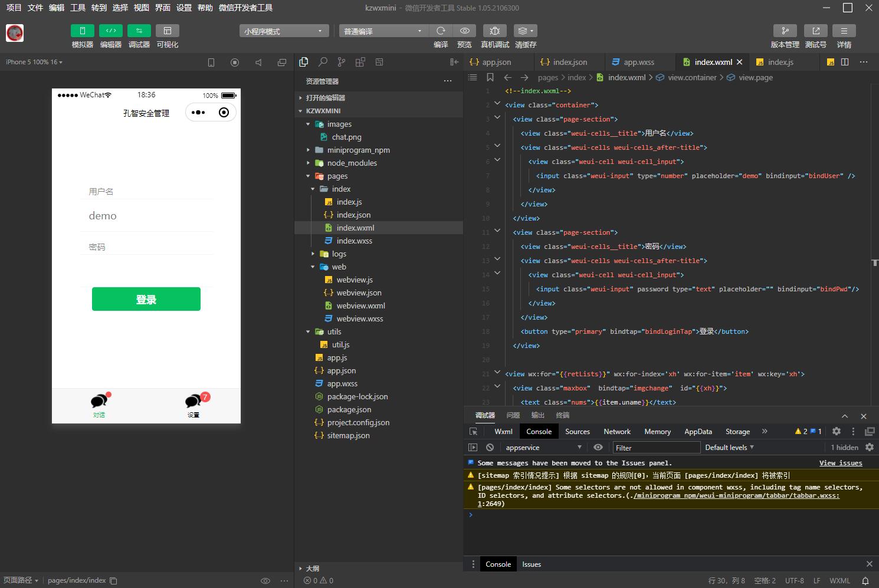The width and height of the screenshot is (879, 588).
Task: Click the console Filter input field
Action: 656,448
